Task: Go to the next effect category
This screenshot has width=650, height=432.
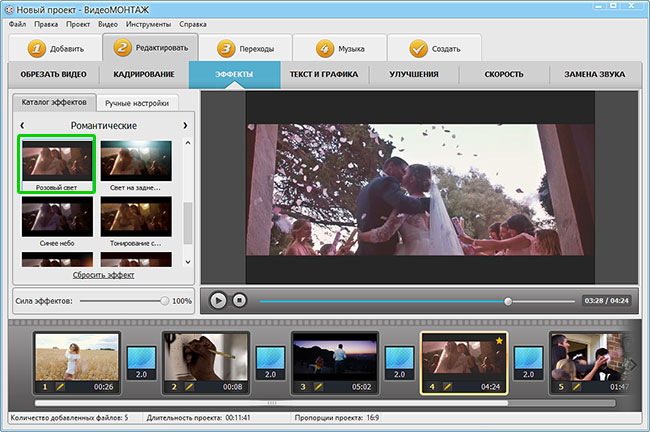Action: pos(185,126)
